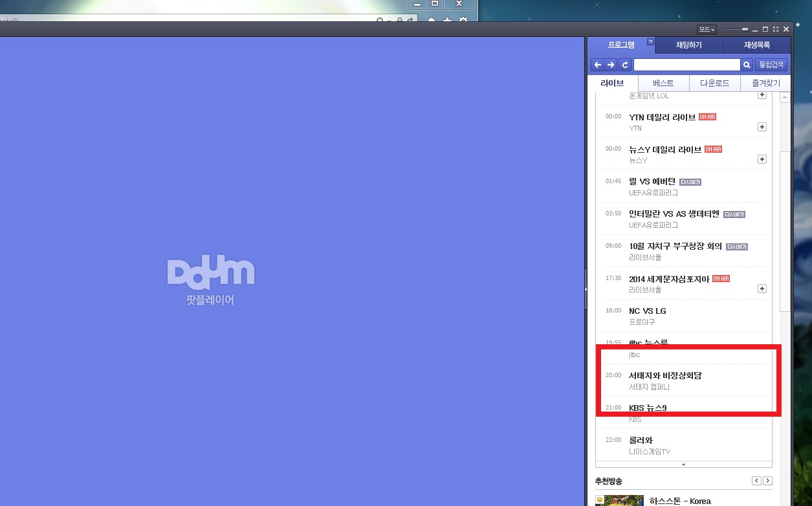Screen dimensions: 812x506
Task: Open the 서태지와 비정상회담 broadcast
Action: coord(665,375)
